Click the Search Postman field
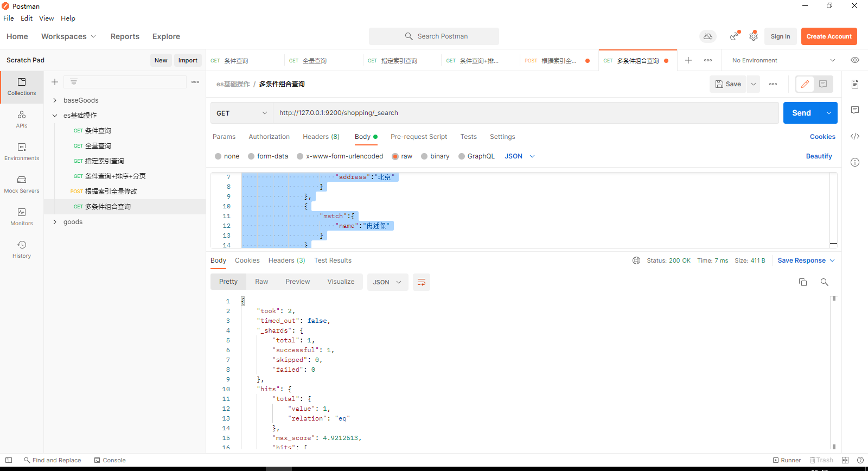This screenshot has width=868, height=471. coord(434,36)
